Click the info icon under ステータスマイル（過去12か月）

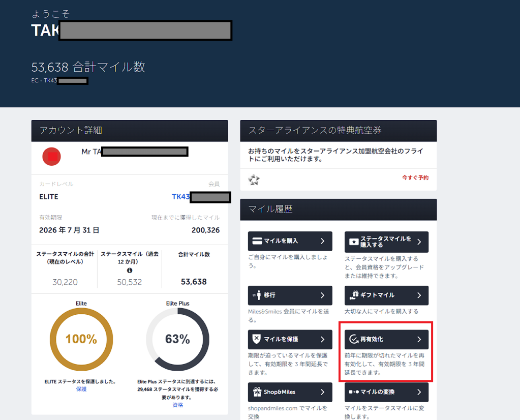(129, 271)
